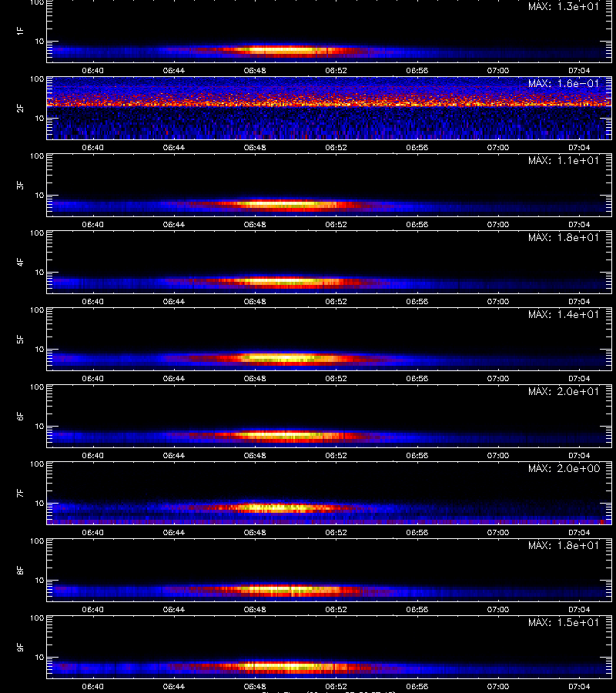Select the 'MAX: 1.6e-01' readout
Viewport: 616px width, 693px height.
(564, 83)
